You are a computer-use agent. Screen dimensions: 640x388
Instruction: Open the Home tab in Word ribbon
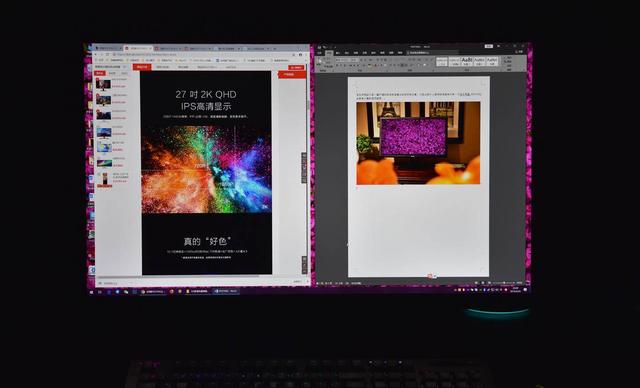[x=329, y=53]
